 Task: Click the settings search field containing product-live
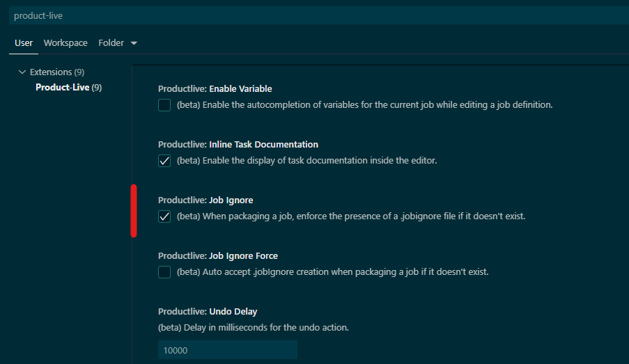[313, 15]
